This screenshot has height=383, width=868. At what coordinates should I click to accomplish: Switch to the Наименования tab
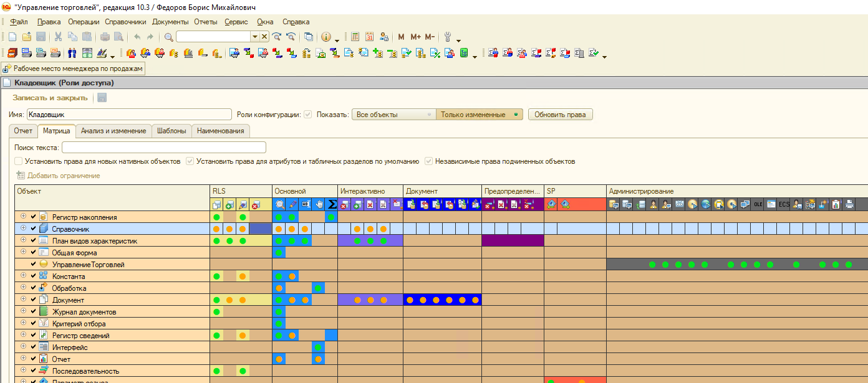click(x=221, y=131)
